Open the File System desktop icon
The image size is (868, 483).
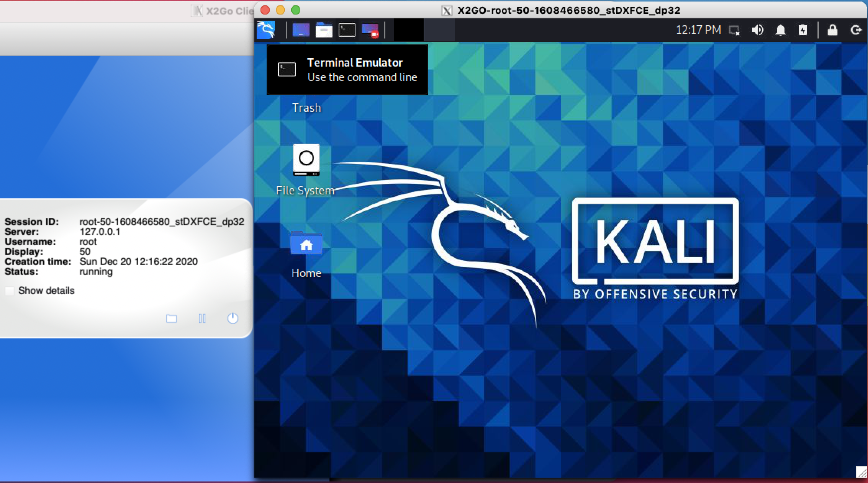306,160
